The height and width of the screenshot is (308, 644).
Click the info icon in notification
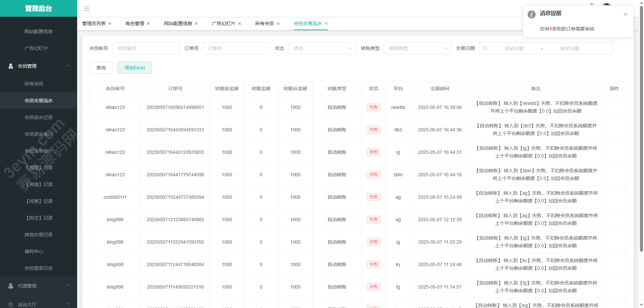click(x=531, y=14)
